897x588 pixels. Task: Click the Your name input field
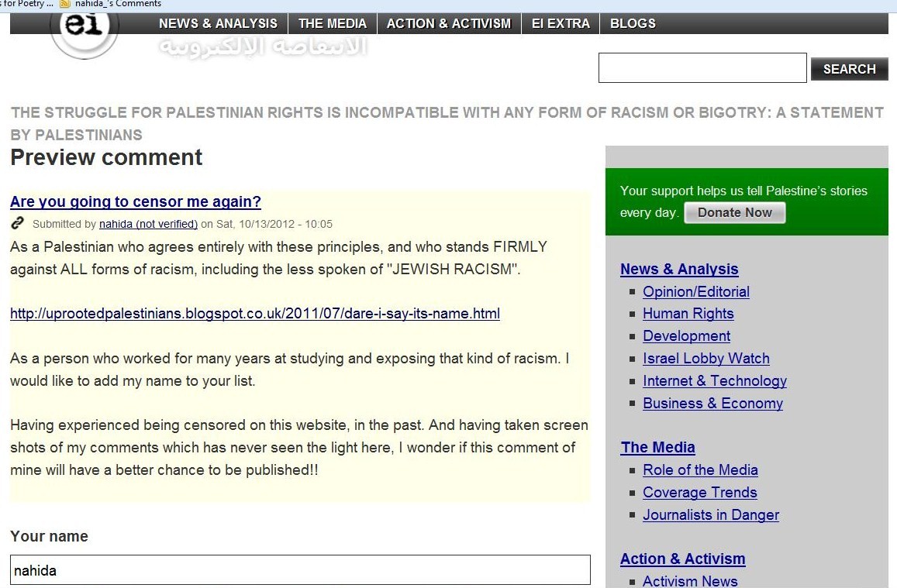(300, 570)
